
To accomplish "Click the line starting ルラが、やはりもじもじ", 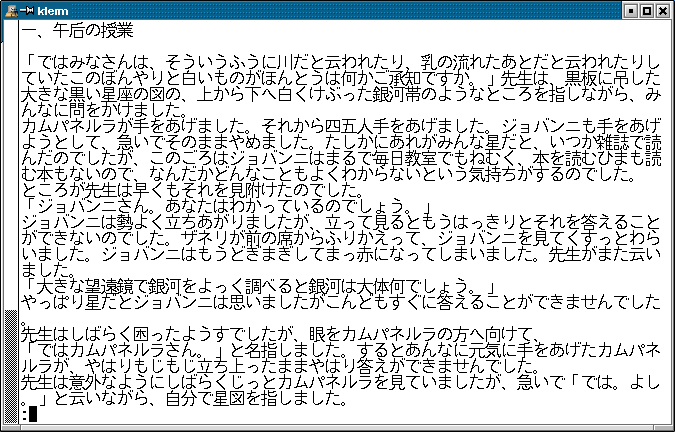I will point(280,366).
